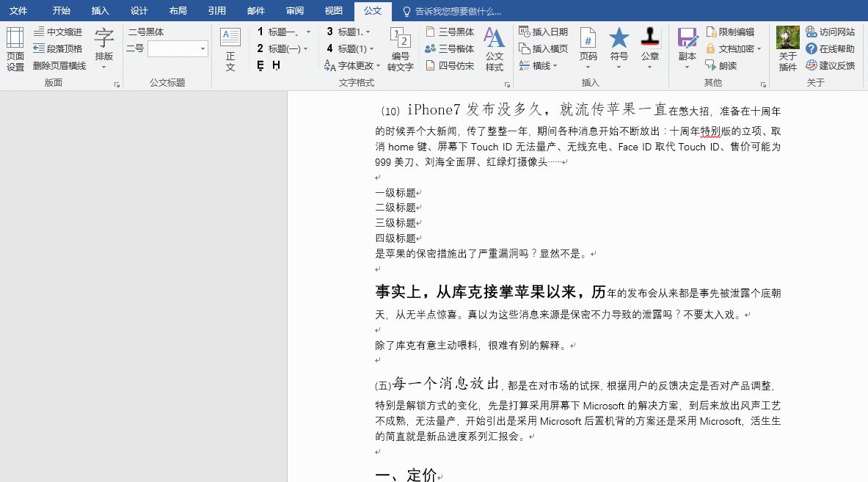Switch to the 引用 References tab
This screenshot has height=482, width=868.
[x=217, y=10]
